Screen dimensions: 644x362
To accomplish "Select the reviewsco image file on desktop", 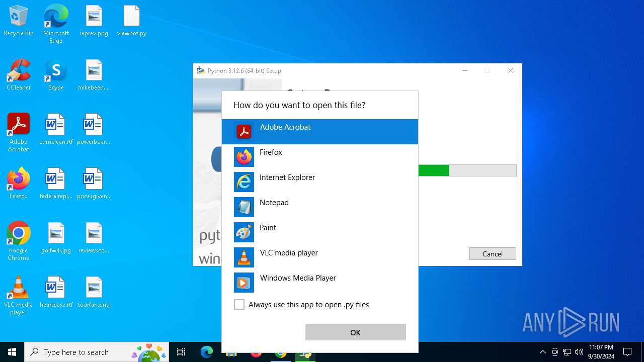I will coord(94,238).
